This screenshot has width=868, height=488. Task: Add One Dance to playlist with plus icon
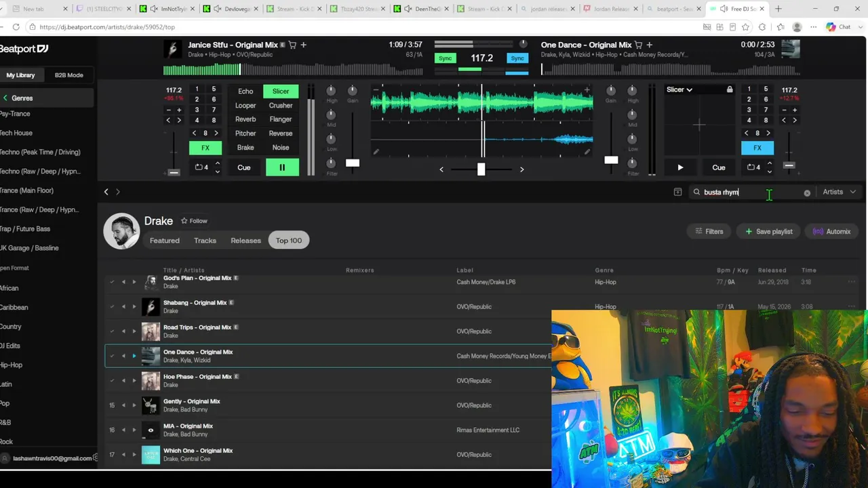650,45
